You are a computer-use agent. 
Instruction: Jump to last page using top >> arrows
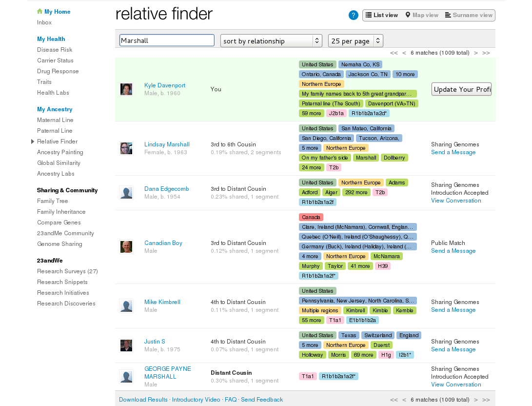(486, 53)
